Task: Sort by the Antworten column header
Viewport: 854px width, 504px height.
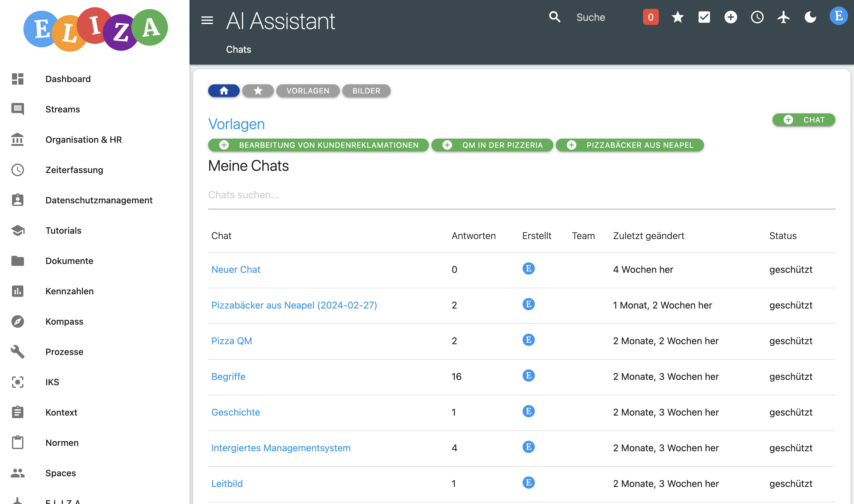Action: pyautogui.click(x=473, y=235)
